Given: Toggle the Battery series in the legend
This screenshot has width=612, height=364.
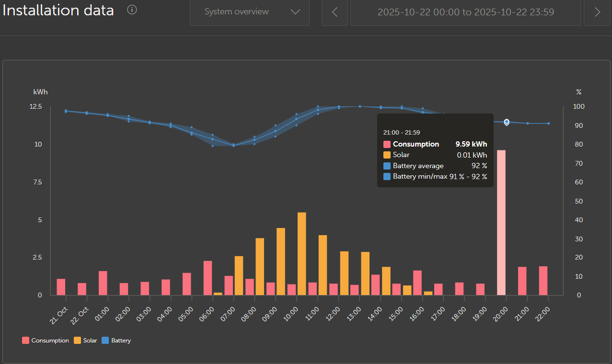Looking at the screenshot, I should [116, 341].
